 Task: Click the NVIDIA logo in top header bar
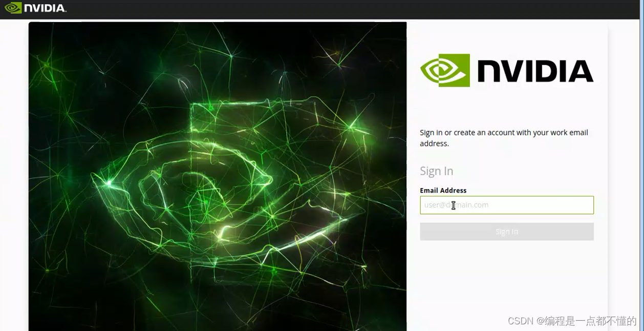(35, 8)
